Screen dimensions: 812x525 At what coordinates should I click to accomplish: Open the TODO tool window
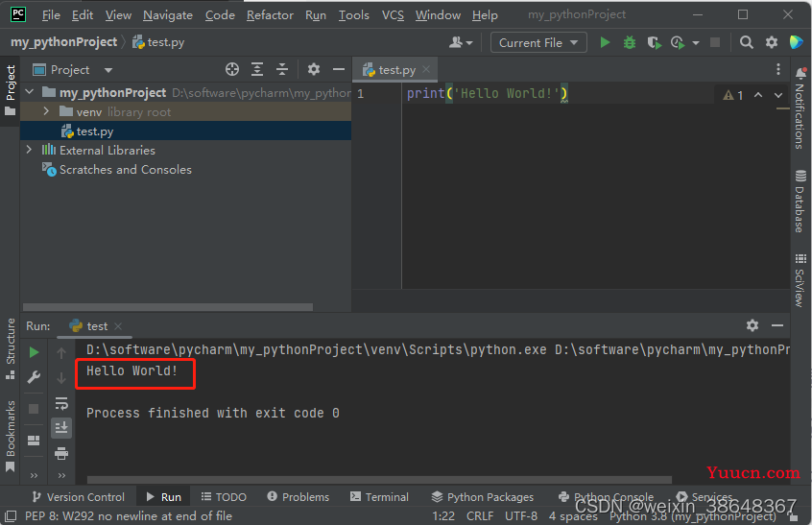(224, 496)
